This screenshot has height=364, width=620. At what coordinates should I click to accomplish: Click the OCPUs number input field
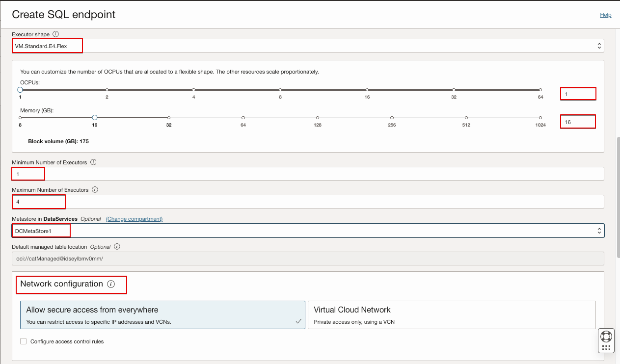(x=578, y=94)
